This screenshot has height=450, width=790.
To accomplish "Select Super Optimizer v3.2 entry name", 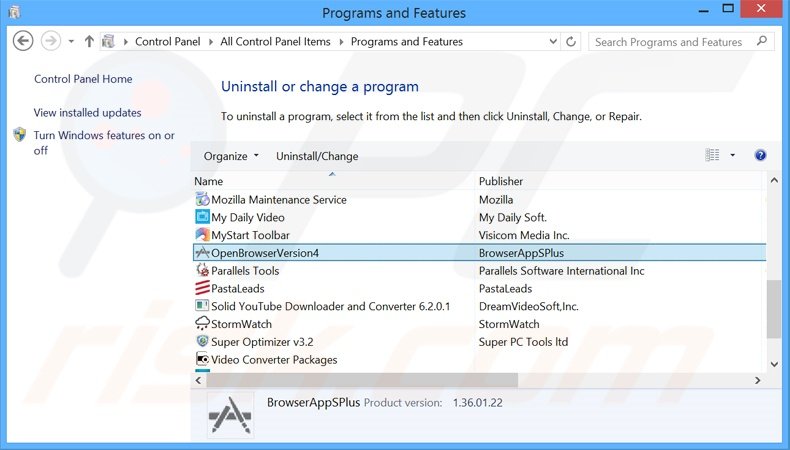I will coord(262,342).
